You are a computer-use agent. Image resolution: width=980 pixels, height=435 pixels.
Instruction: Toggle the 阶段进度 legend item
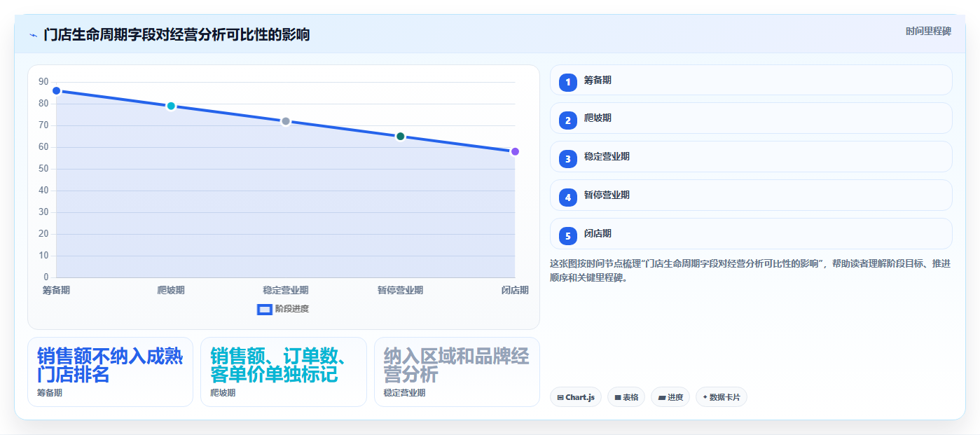[283, 309]
